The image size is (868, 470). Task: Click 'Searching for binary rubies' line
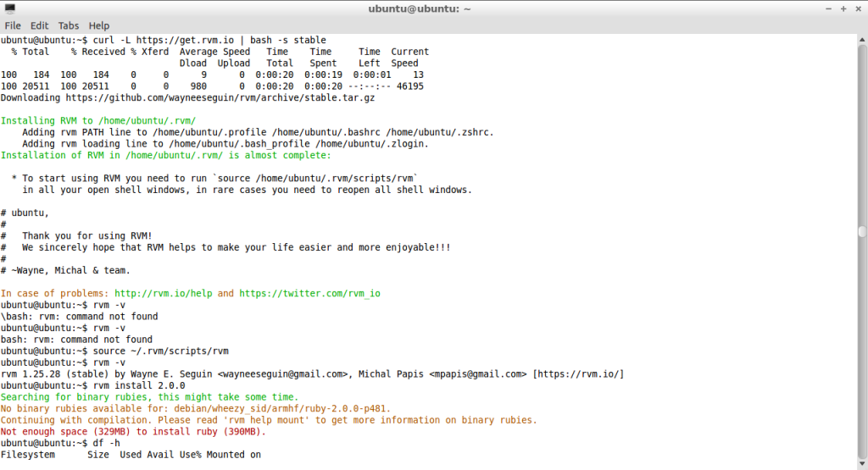click(149, 397)
